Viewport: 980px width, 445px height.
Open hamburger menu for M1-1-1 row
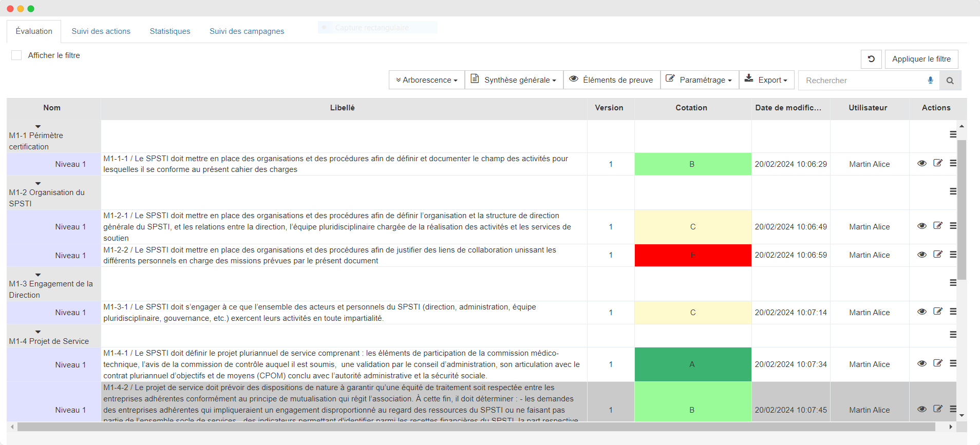click(953, 163)
